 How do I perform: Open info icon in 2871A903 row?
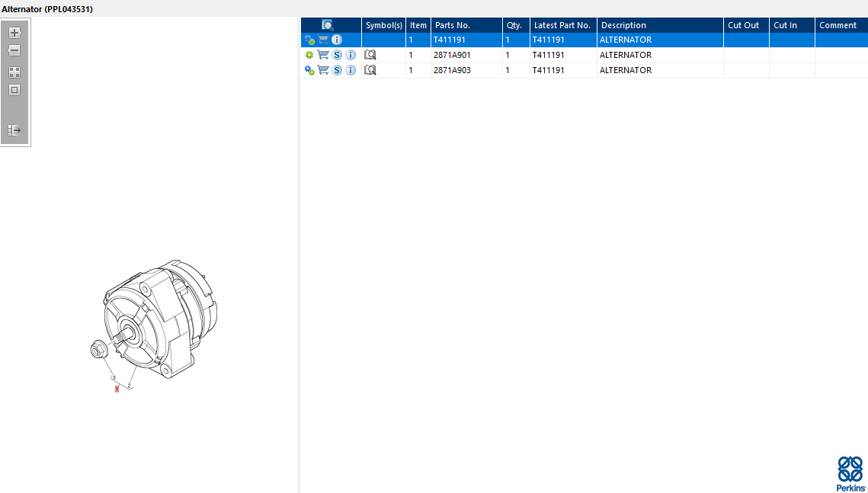click(351, 70)
